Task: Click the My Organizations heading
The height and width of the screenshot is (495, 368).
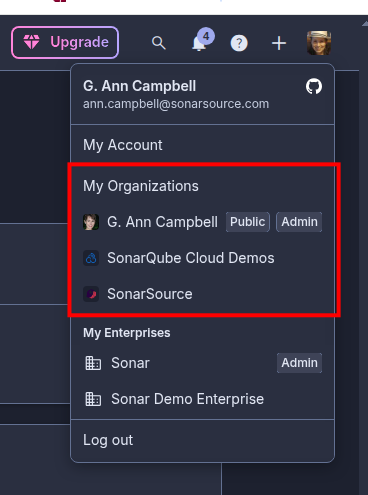Action: tap(141, 186)
